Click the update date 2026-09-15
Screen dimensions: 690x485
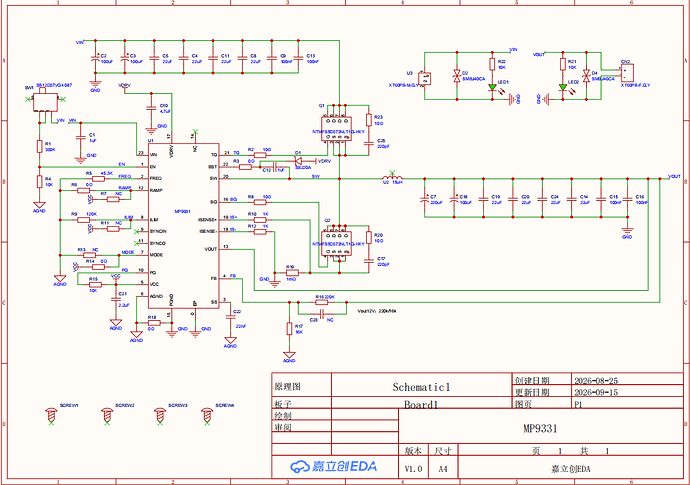(x=596, y=392)
